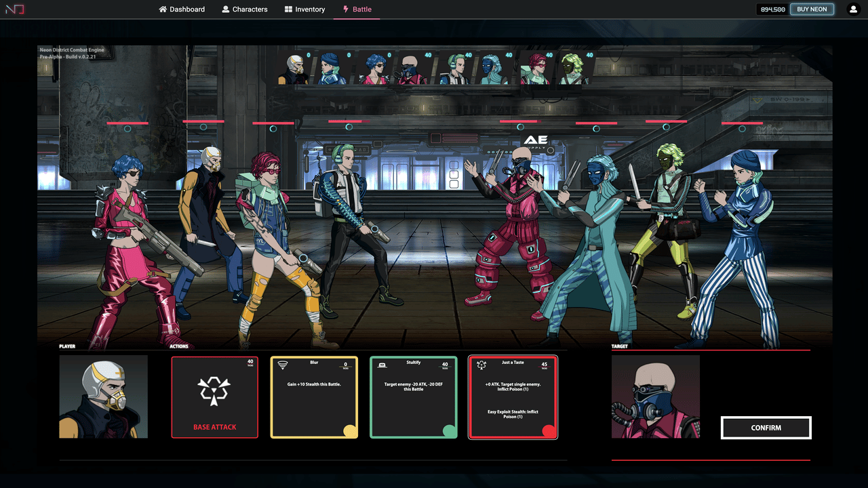868x488 pixels.
Task: Select blue-faced teal-haired portrait in turn order
Action: (494, 69)
